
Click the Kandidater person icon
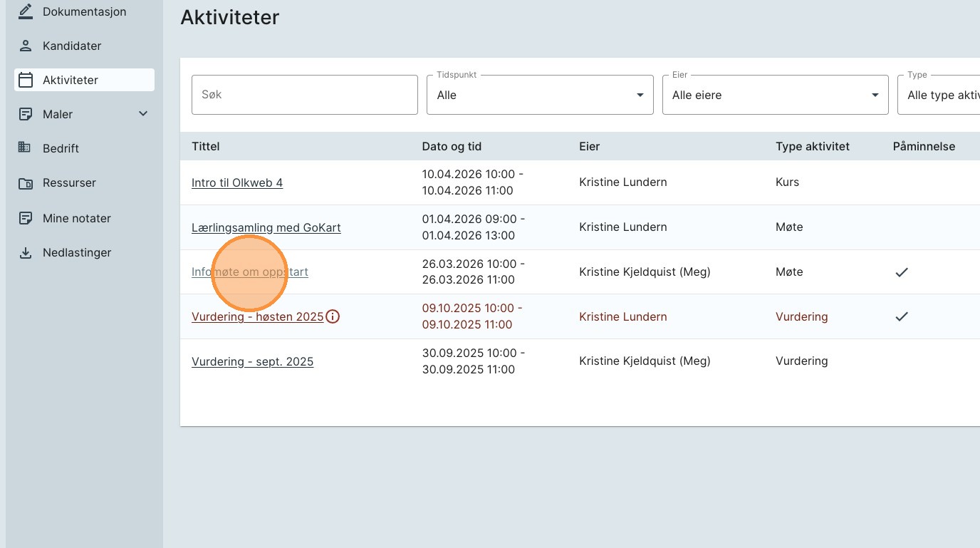point(26,46)
